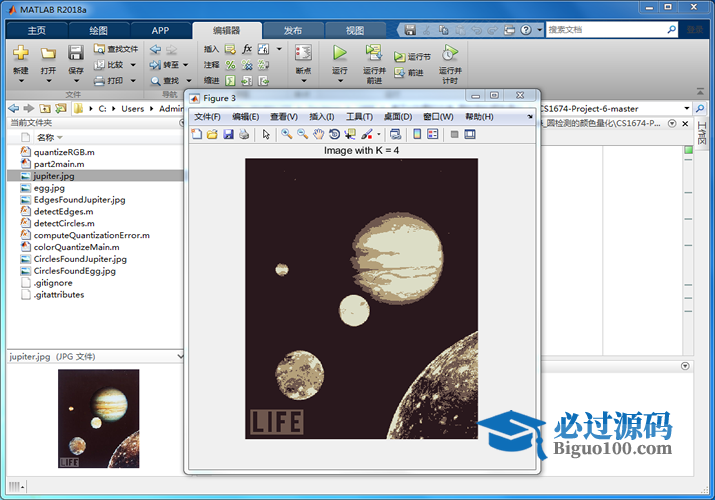Click Link Plot icon in Figure 3

(x=395, y=134)
